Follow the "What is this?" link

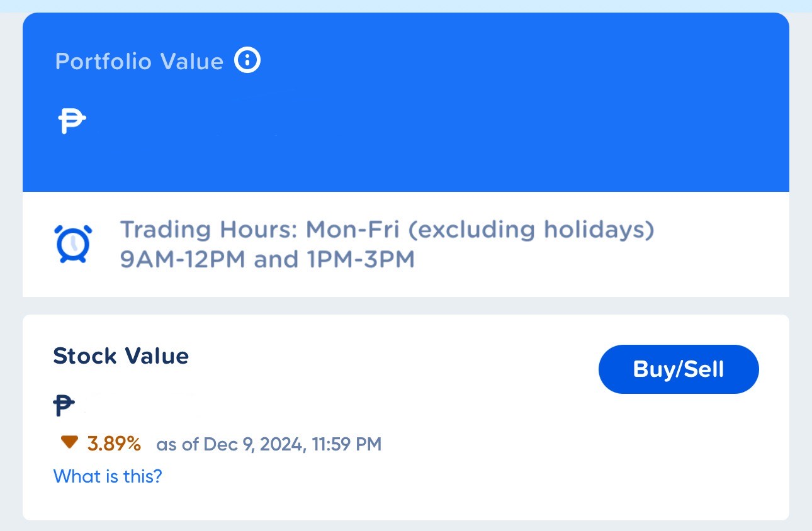[x=108, y=476]
